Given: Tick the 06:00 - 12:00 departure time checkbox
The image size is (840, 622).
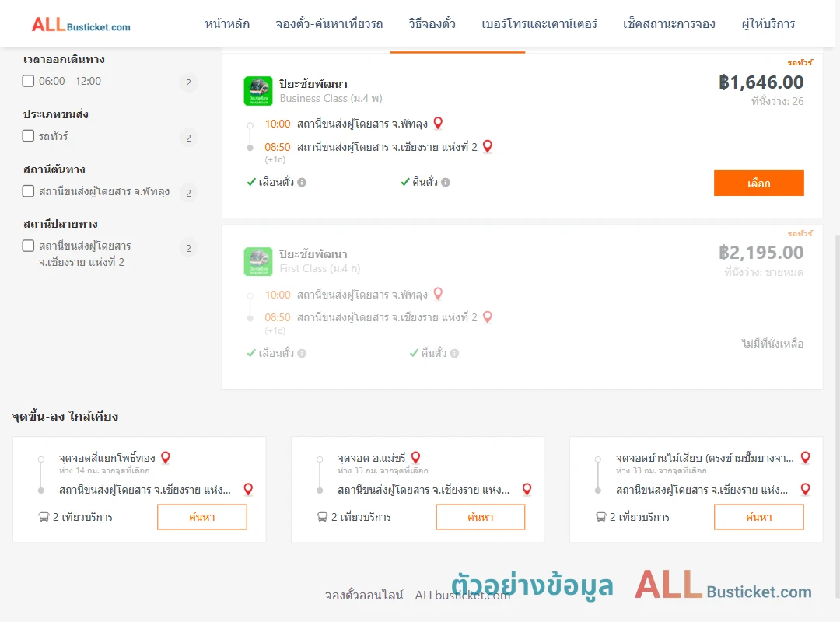Looking at the screenshot, I should (29, 81).
